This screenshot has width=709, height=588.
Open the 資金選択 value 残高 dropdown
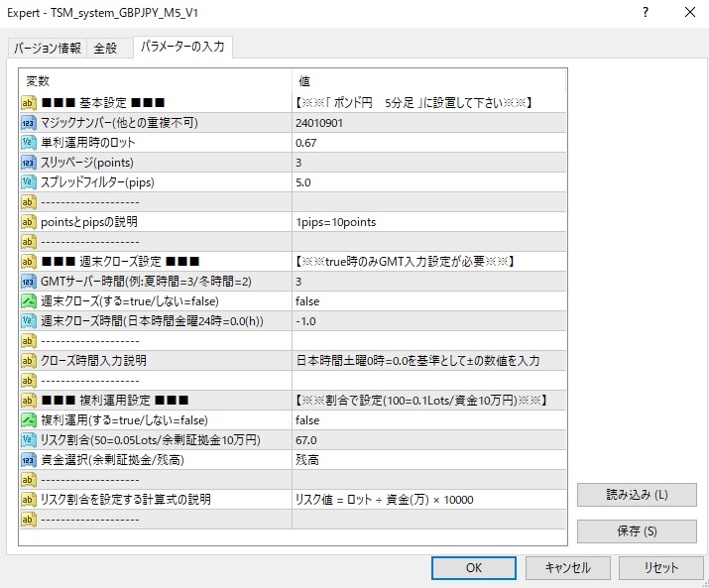[428, 459]
